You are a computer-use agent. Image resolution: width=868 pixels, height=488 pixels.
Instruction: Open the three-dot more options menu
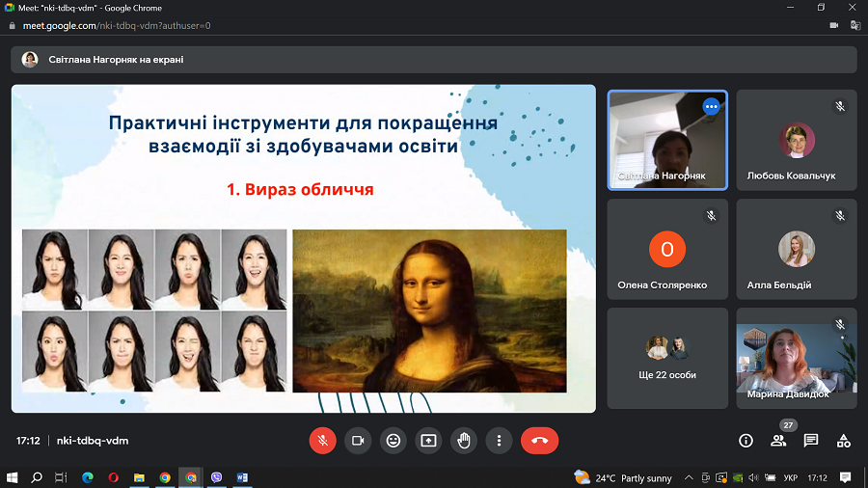pyautogui.click(x=500, y=441)
